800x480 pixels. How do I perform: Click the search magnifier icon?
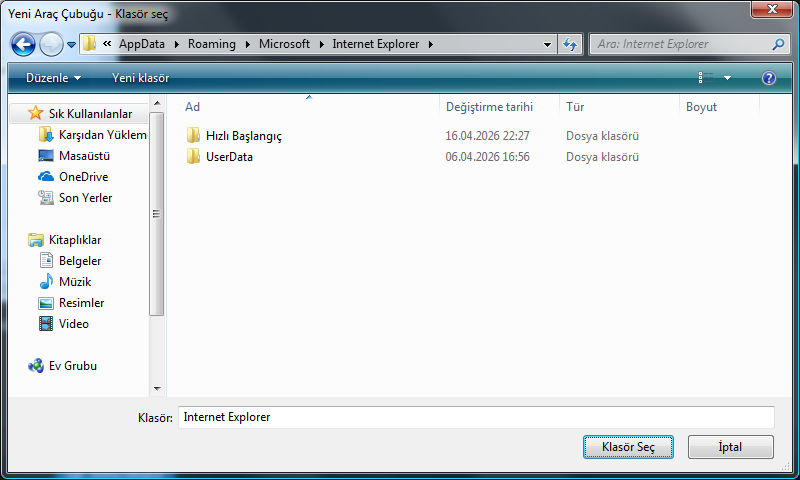778,44
